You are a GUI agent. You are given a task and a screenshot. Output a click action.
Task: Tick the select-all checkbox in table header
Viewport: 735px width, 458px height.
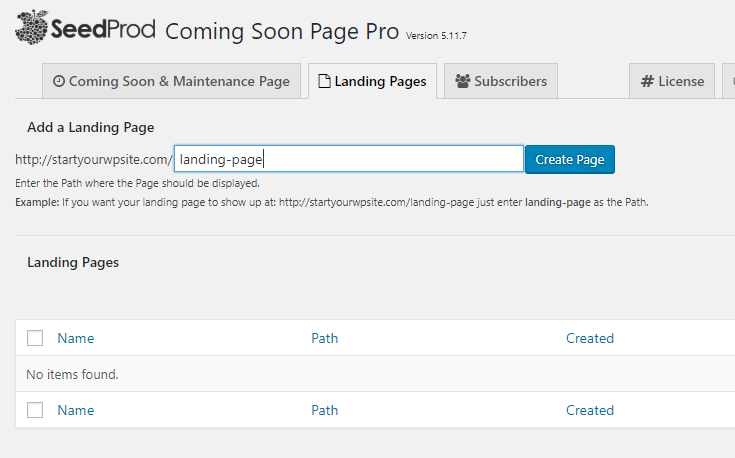(35, 338)
